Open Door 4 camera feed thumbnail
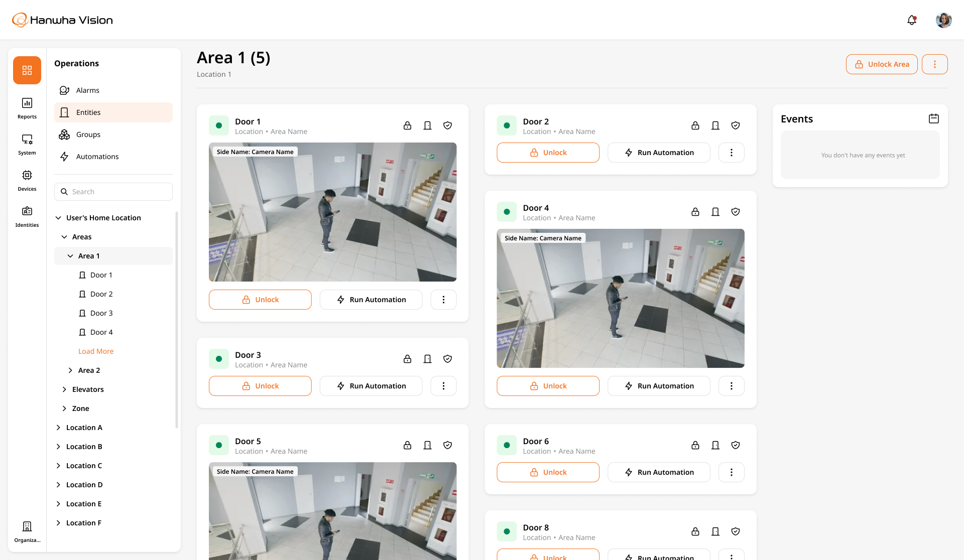 pyautogui.click(x=621, y=298)
